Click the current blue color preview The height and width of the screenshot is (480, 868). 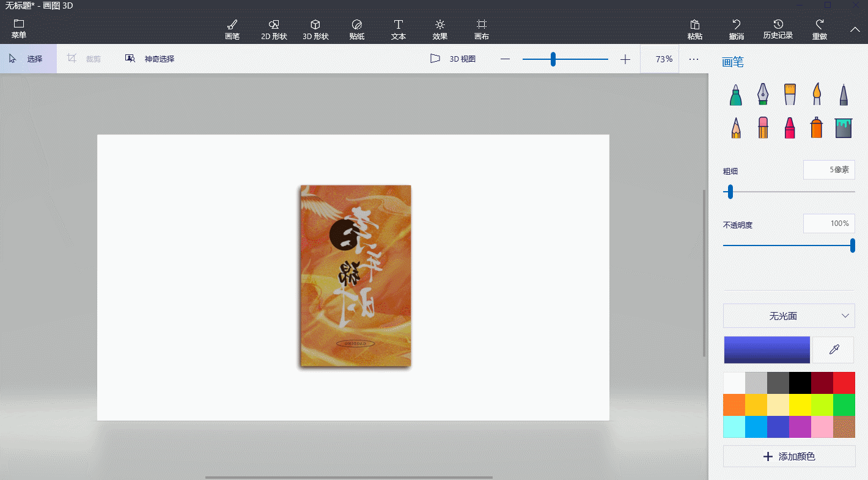[767, 350]
